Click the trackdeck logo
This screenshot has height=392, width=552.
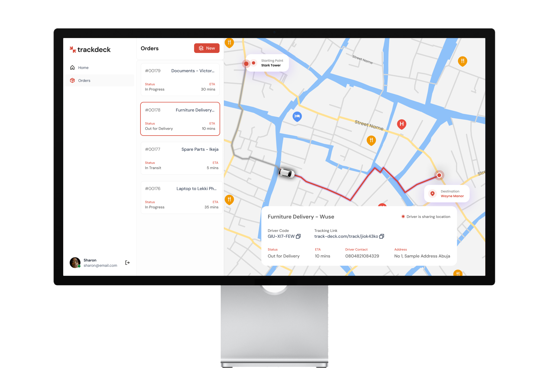[90, 49]
